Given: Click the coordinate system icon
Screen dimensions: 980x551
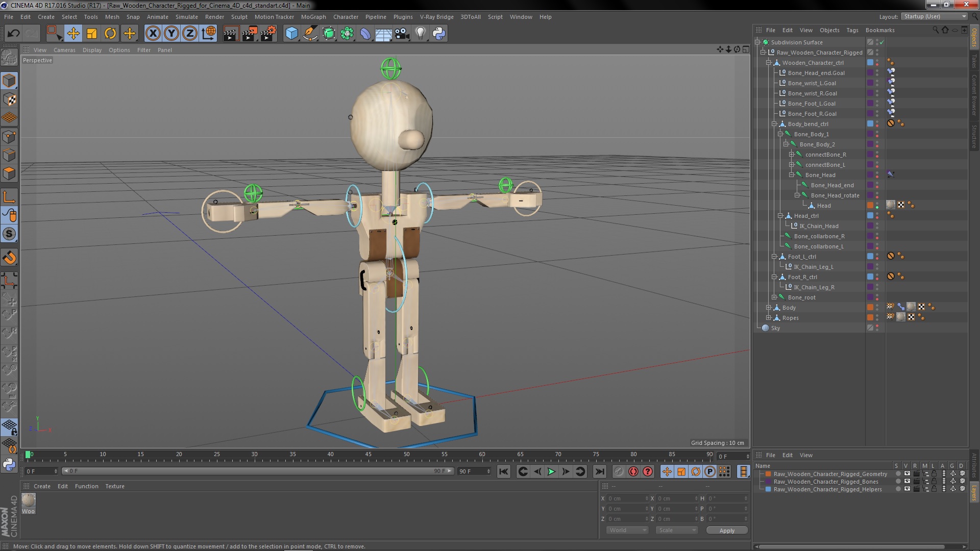Looking at the screenshot, I should [209, 34].
